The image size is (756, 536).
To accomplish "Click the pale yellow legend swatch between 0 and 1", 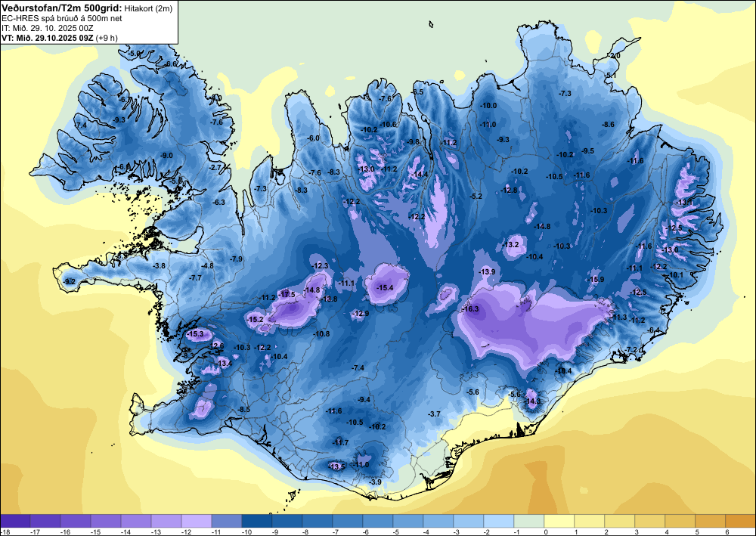I will [x=559, y=521].
